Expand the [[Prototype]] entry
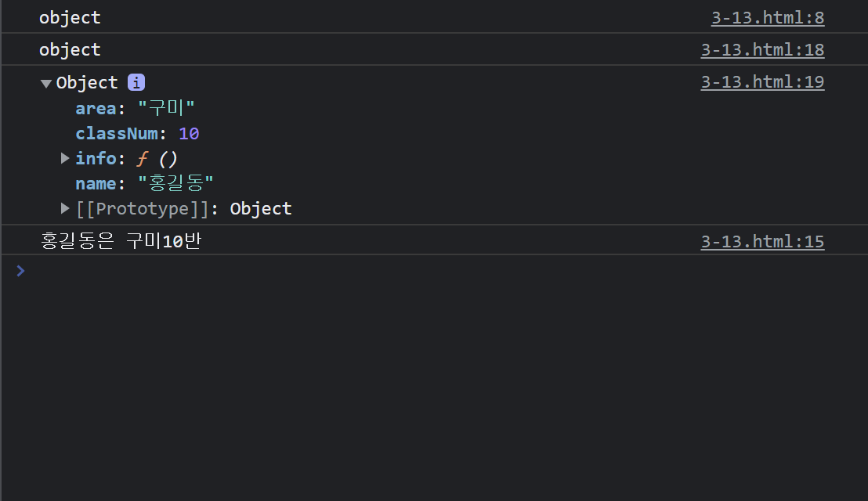This screenshot has height=501, width=868. tap(65, 208)
